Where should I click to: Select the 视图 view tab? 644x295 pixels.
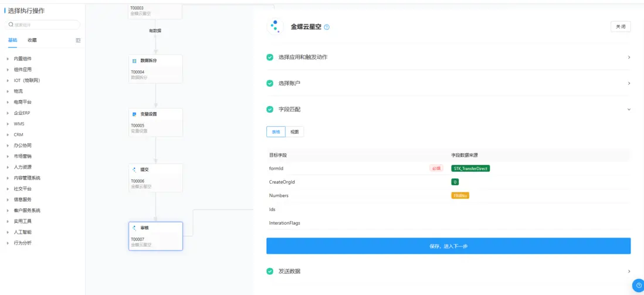click(x=294, y=132)
